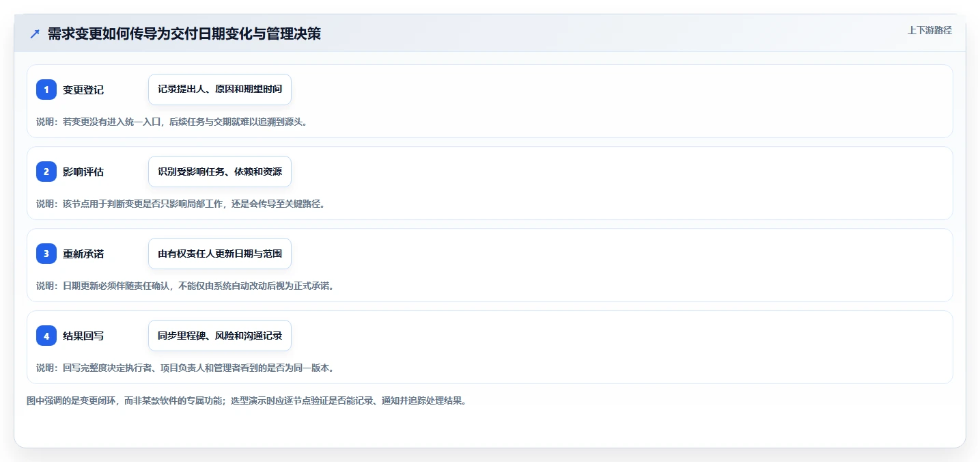
Task: Click the arrow icon beside the title
Action: click(35, 34)
